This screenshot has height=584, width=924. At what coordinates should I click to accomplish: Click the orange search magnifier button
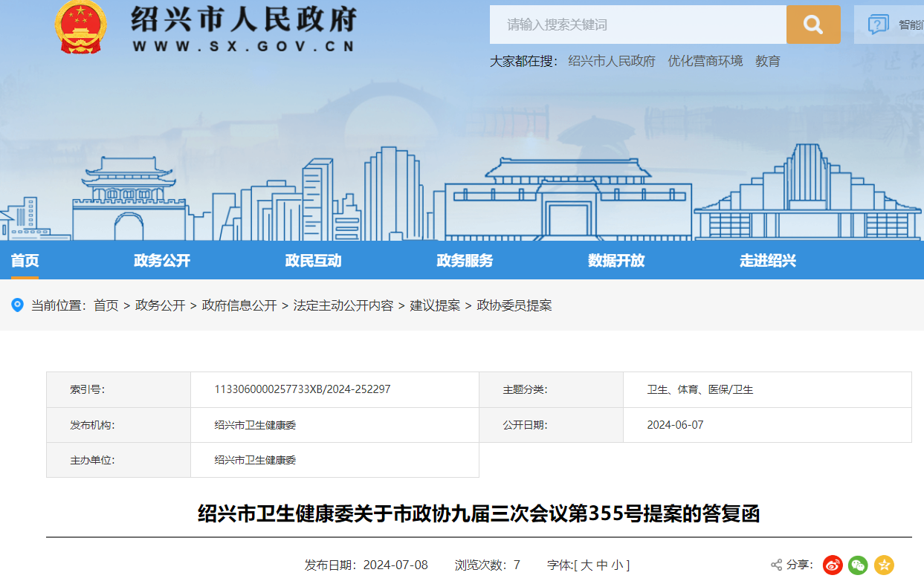813,25
